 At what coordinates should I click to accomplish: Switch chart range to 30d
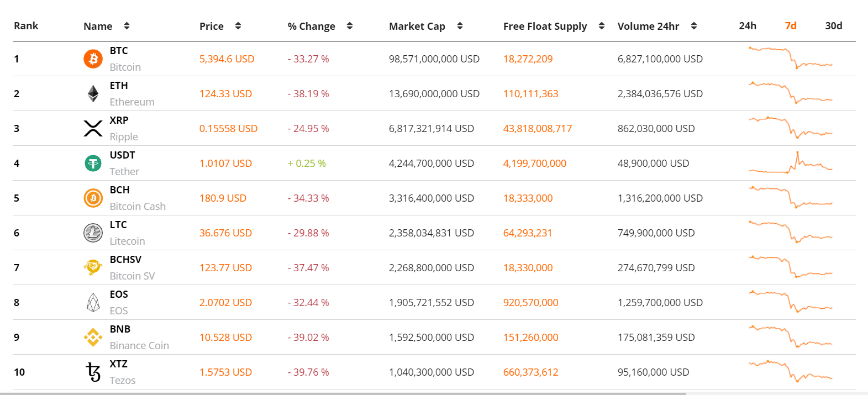833,26
